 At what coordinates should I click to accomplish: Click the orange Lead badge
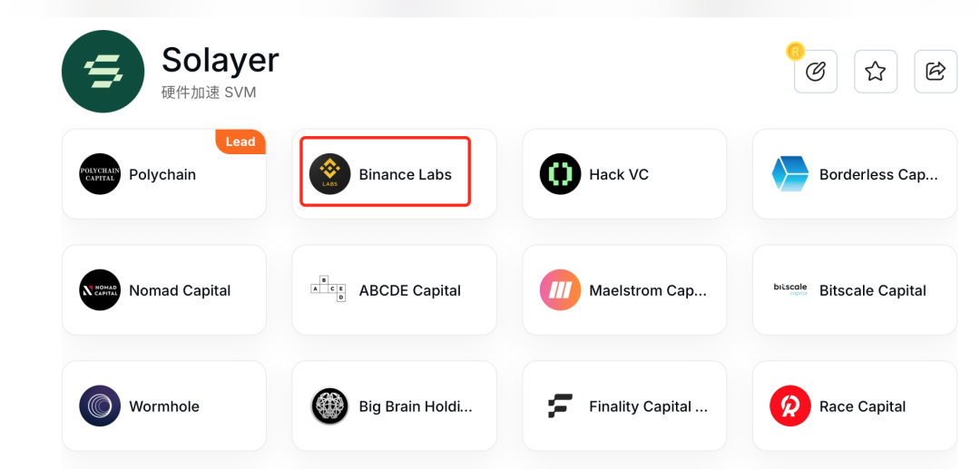tap(240, 142)
